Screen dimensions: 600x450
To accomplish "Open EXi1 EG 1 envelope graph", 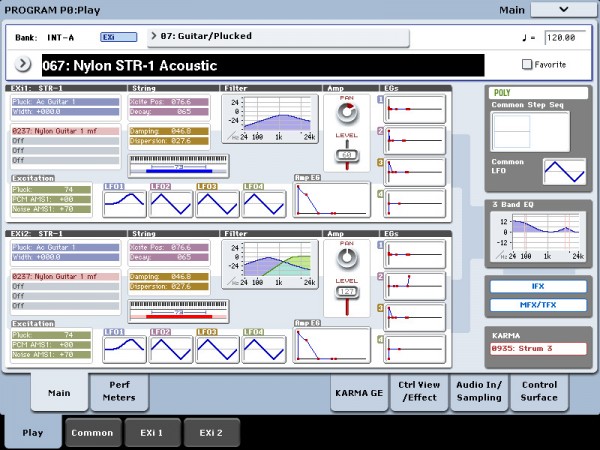I will pyautogui.click(x=415, y=109).
